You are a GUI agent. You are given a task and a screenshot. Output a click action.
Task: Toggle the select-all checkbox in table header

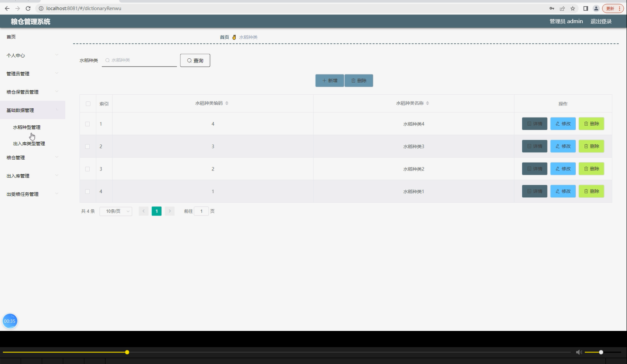(88, 103)
